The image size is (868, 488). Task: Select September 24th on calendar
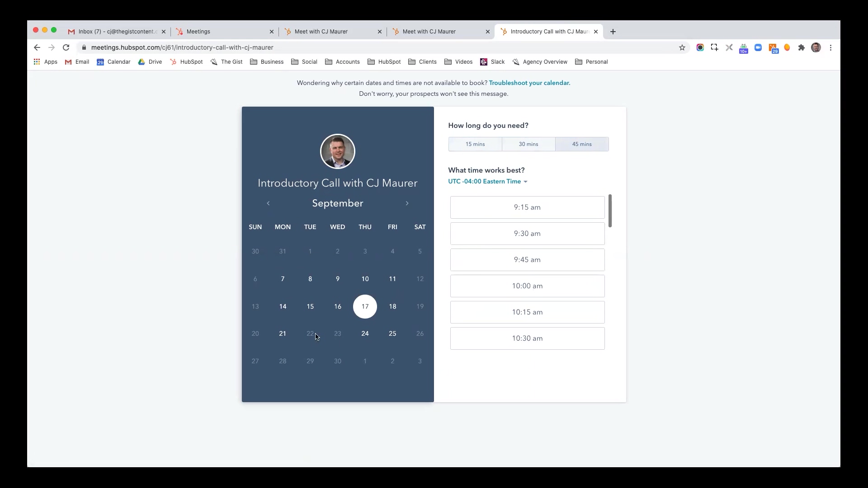tap(365, 333)
